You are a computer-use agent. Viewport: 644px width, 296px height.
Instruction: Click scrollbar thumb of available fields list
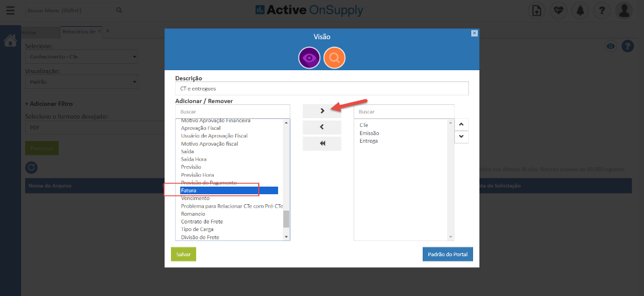click(x=286, y=219)
